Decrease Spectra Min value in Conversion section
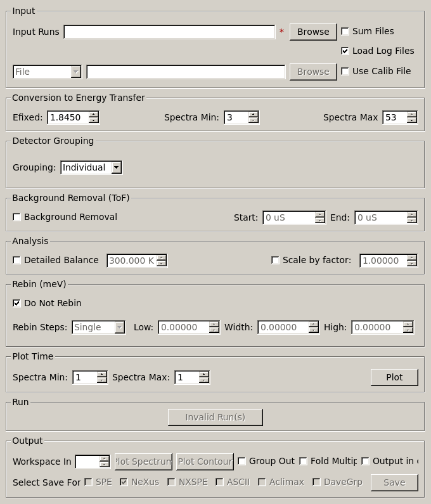Image resolution: width=431 pixels, height=504 pixels. point(254,120)
